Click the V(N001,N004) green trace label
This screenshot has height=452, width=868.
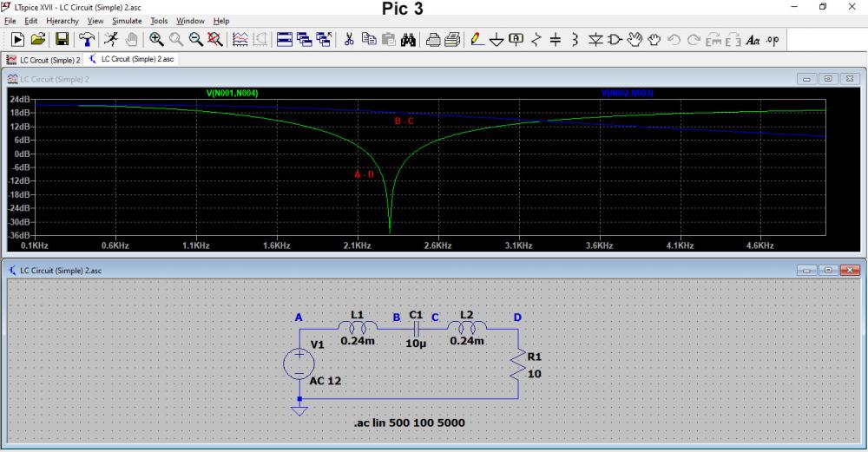(232, 93)
